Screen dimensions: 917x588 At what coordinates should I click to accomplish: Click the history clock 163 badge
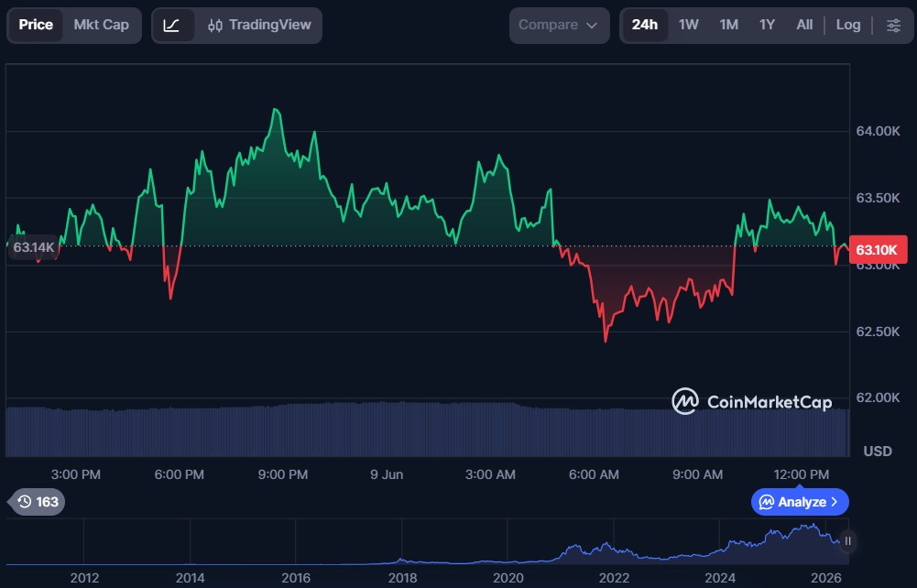(38, 502)
